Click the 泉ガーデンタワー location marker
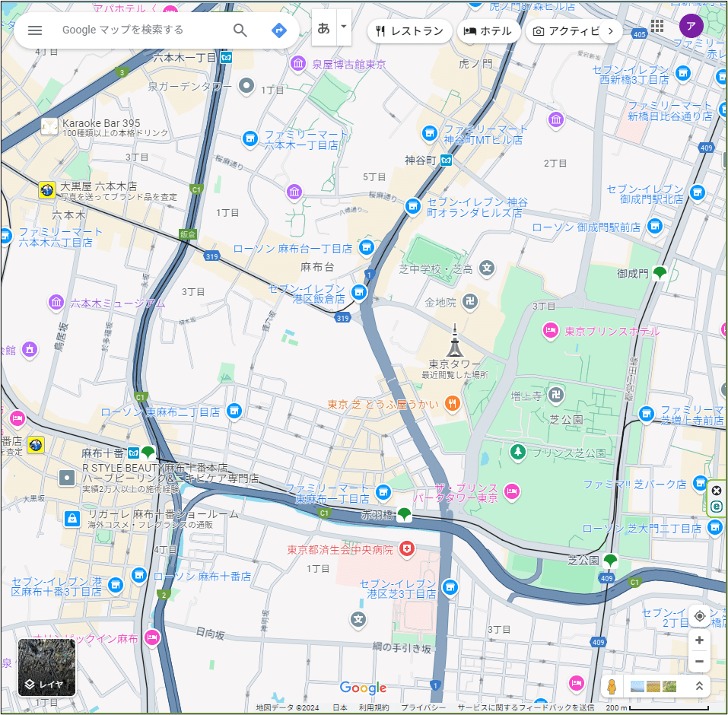This screenshot has width=728, height=715. coord(246,86)
